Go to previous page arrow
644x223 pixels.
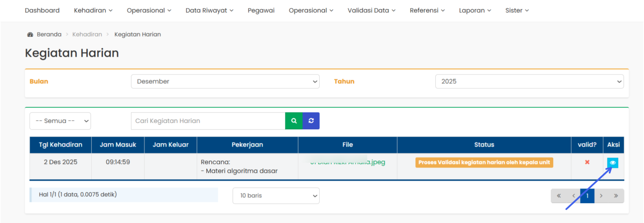point(573,196)
